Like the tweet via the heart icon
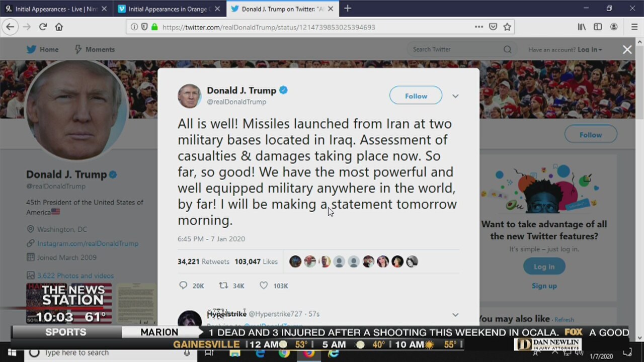 coord(264,286)
